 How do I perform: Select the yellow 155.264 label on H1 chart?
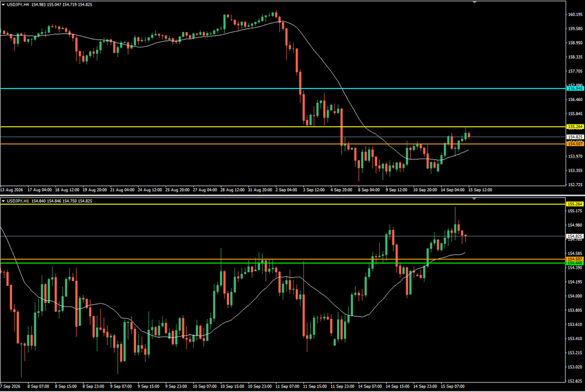[575, 204]
